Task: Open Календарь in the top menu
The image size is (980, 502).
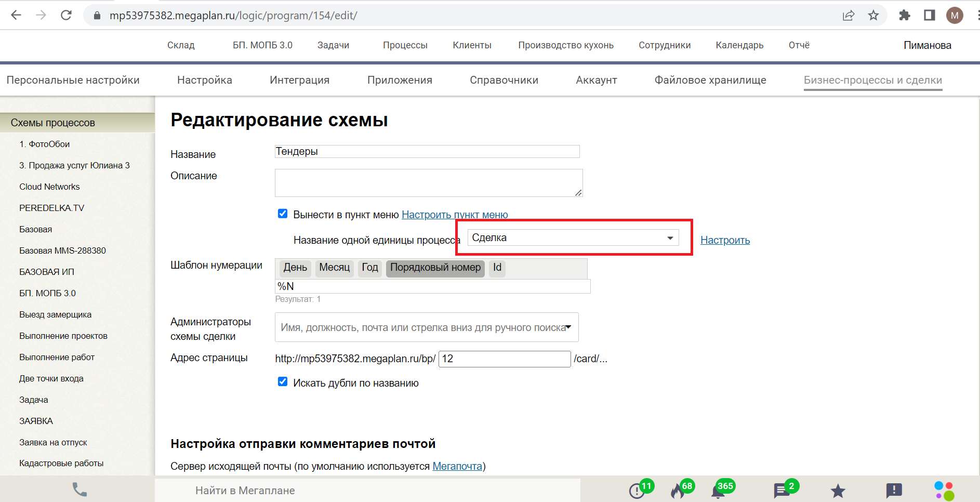Action: pyautogui.click(x=739, y=45)
